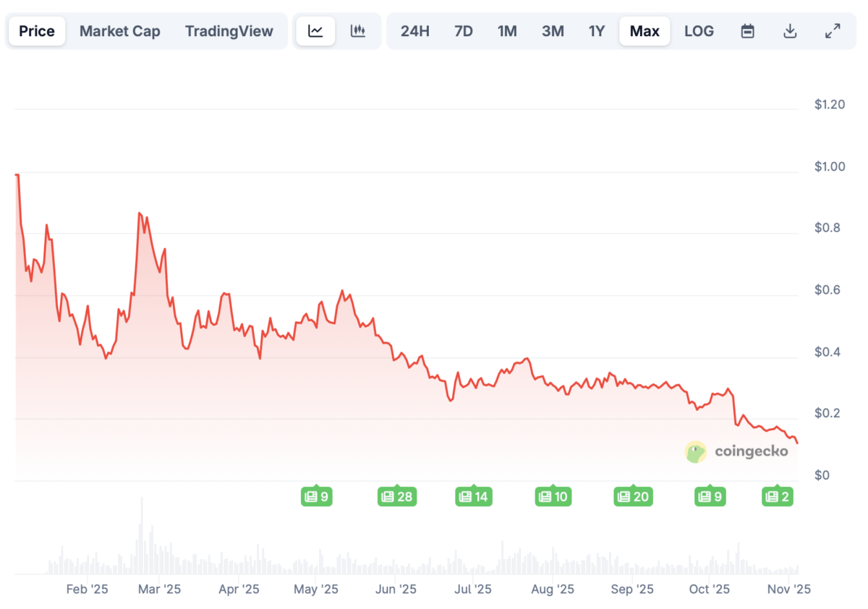Image resolution: width=868 pixels, height=609 pixels.
Task: Toggle the 24H timeframe
Action: click(414, 30)
